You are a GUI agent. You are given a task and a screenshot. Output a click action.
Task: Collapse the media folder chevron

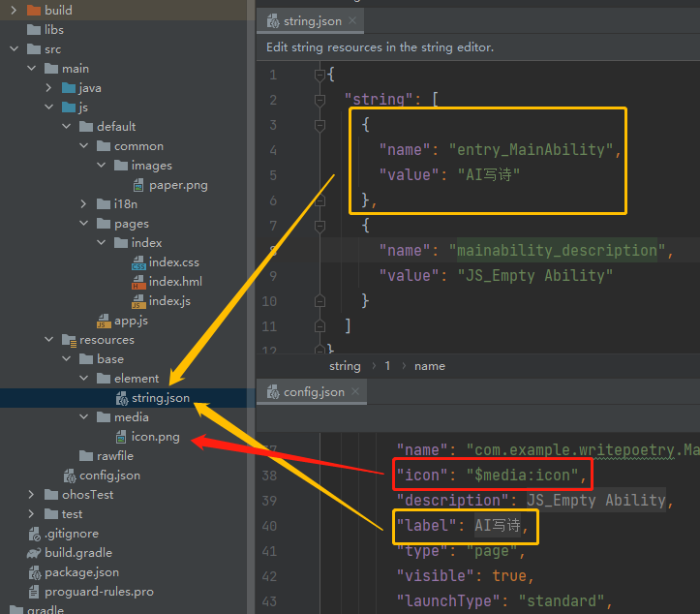[83, 417]
